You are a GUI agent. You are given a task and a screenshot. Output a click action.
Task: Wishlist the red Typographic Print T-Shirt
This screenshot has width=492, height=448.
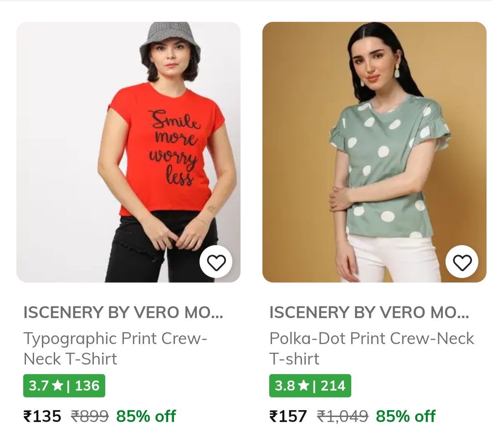(x=216, y=262)
